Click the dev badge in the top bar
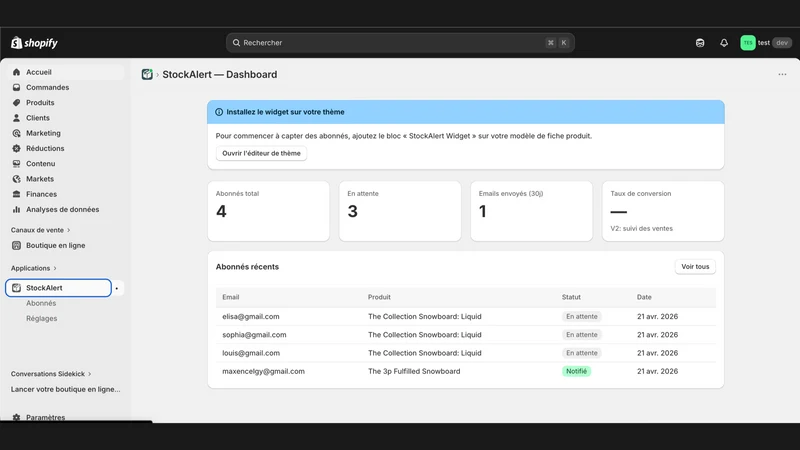The height and width of the screenshot is (450, 800). 782,43
